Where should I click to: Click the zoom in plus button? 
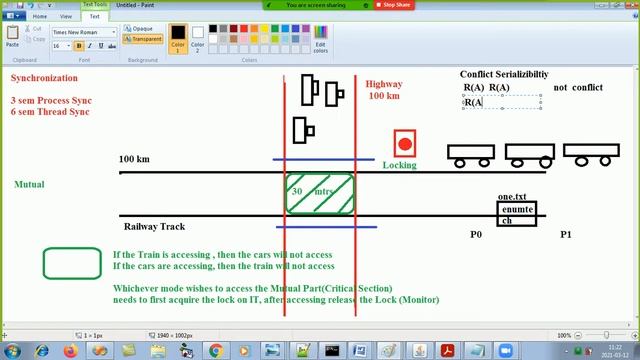(635, 336)
